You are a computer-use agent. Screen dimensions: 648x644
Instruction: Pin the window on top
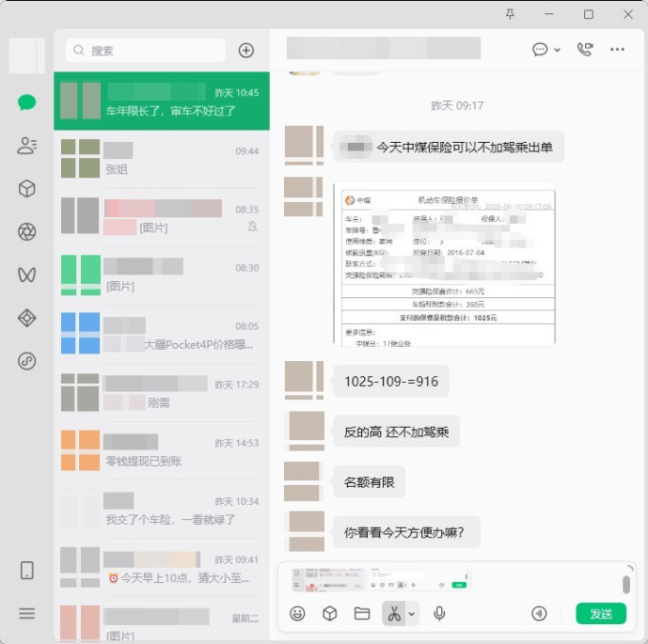(511, 14)
